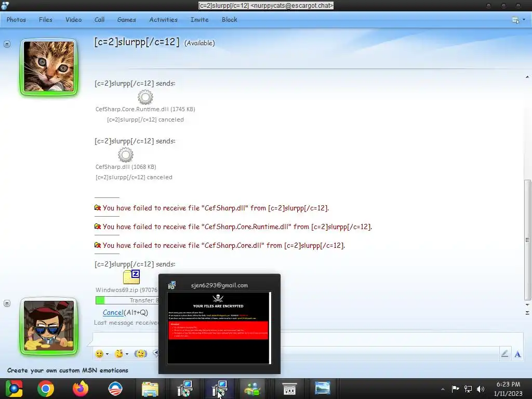Click 'CefSharp.dll (1068 KB)' file name

(126, 167)
